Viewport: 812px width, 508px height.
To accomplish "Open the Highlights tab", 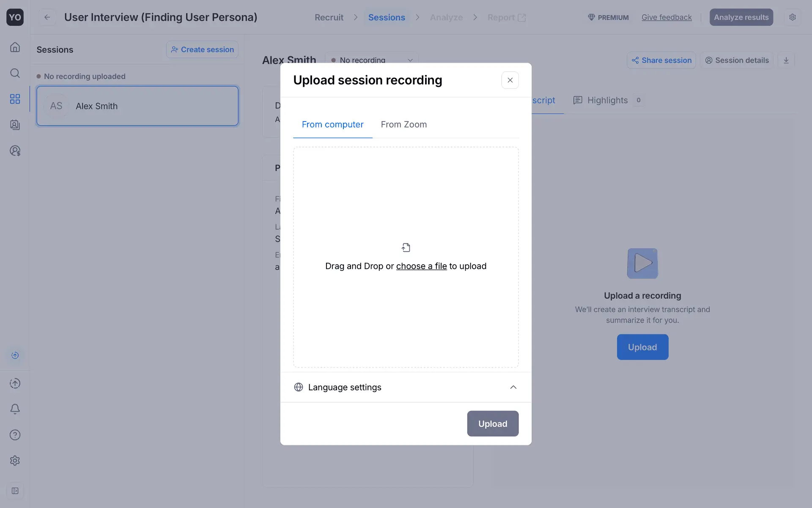I will pos(607,100).
